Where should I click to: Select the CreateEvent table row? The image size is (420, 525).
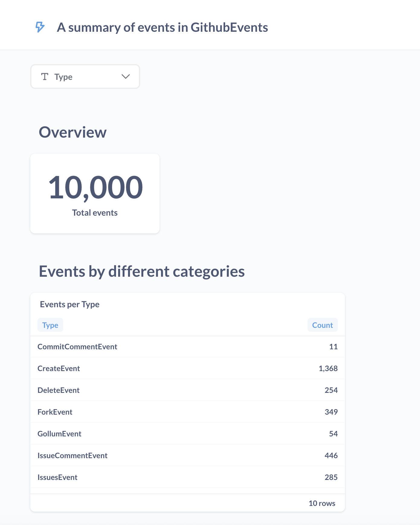(x=59, y=369)
